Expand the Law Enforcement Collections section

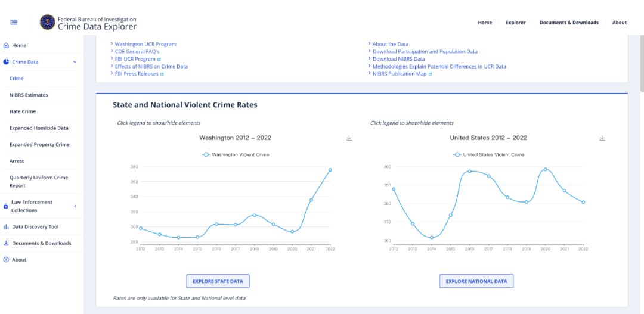[75, 206]
